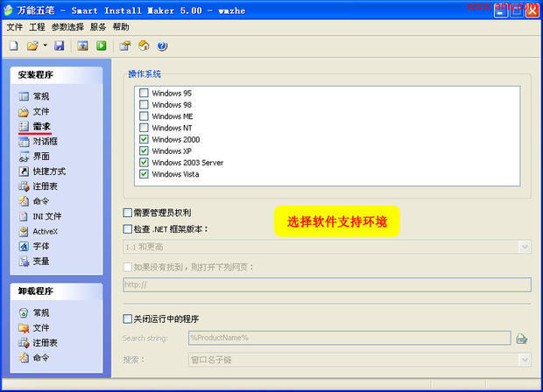
Task: Check the Windows ME checkbox
Action: 144,115
